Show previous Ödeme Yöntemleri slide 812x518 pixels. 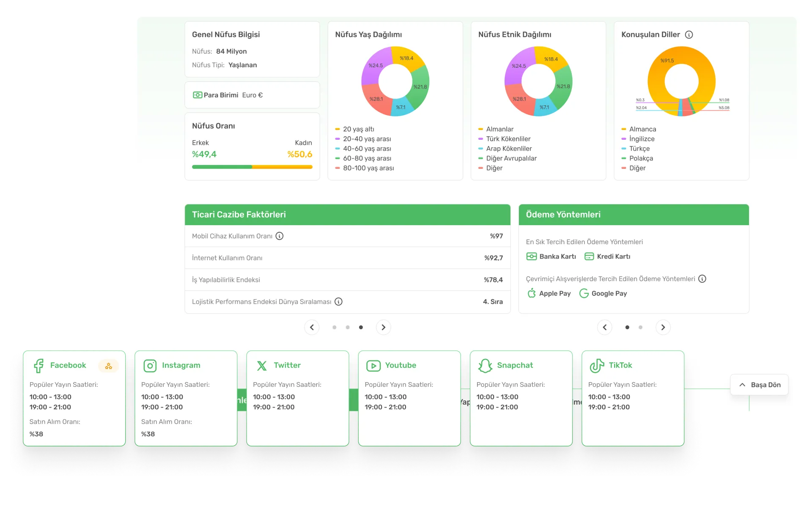pyautogui.click(x=604, y=327)
